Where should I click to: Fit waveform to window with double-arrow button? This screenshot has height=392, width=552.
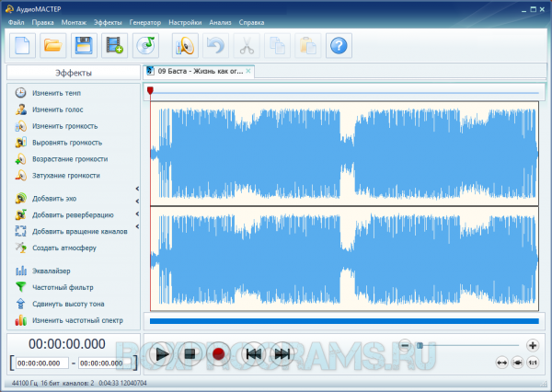click(501, 362)
